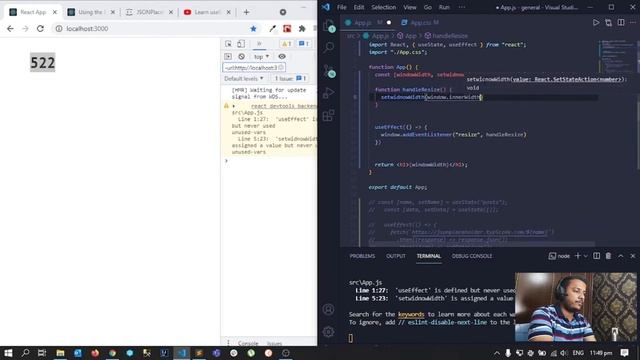Toggle the console sidebar in DevTools
640x360 pixels.
tap(228, 56)
